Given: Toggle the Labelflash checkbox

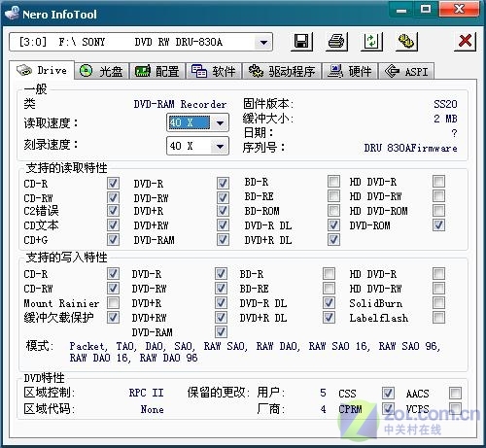Looking at the screenshot, I should [x=438, y=318].
